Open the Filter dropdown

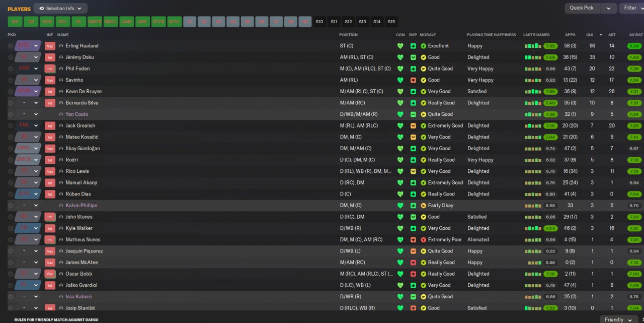tap(632, 8)
